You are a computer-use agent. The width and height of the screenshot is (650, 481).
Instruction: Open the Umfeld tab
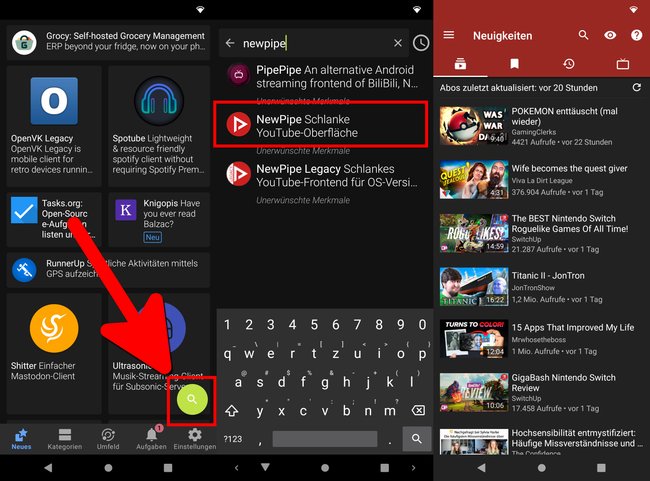108,439
